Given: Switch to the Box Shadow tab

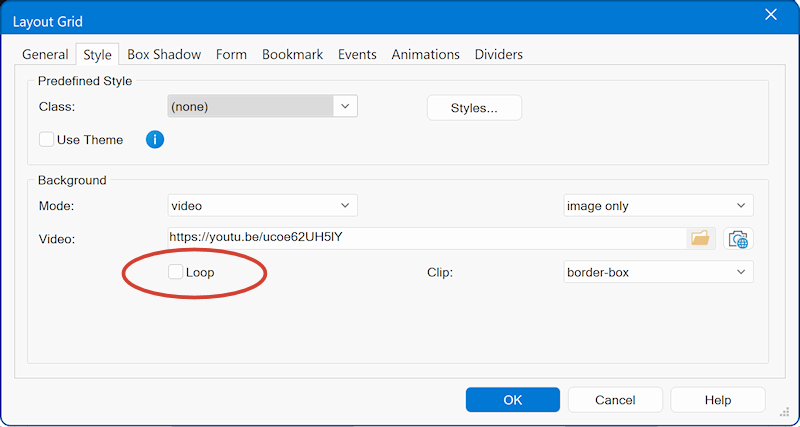Looking at the screenshot, I should coord(164,55).
